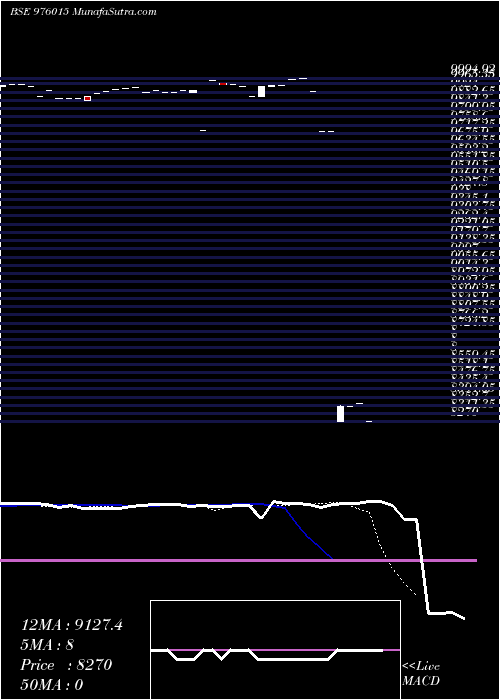Viewport: 500px width, 700px height.
Task: Select the small red candle at top center
Action: point(223,83)
